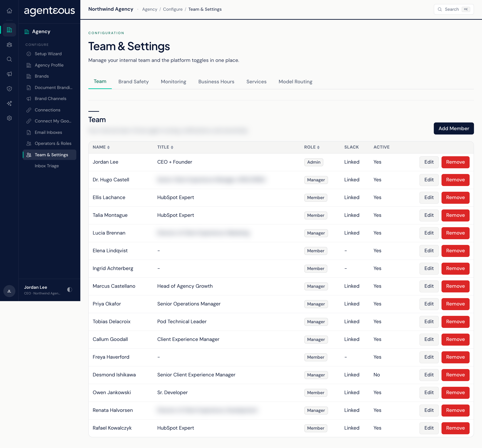Edit Rafael Kowalczyk's entry

coord(429,428)
